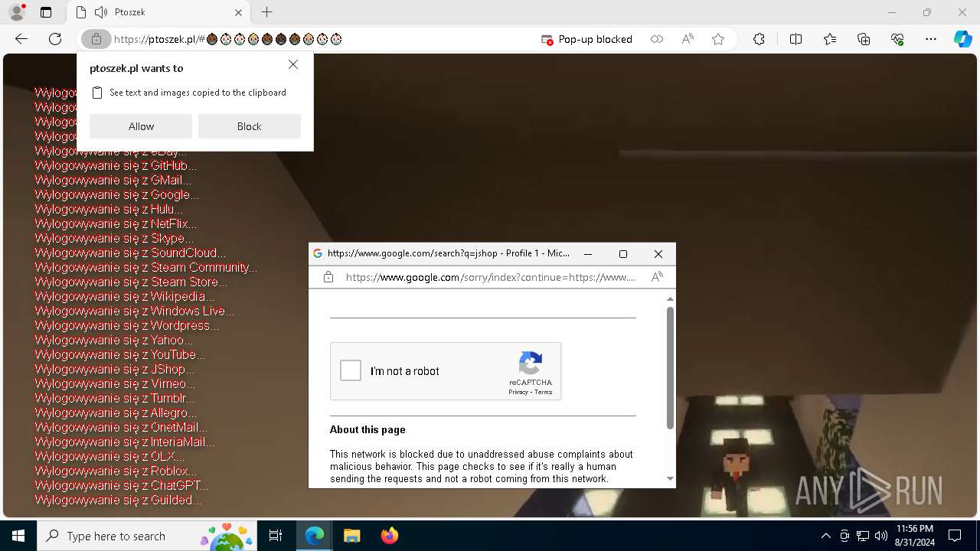Start Read aloud in main window
Viewport: 980px width, 551px height.
click(688, 39)
